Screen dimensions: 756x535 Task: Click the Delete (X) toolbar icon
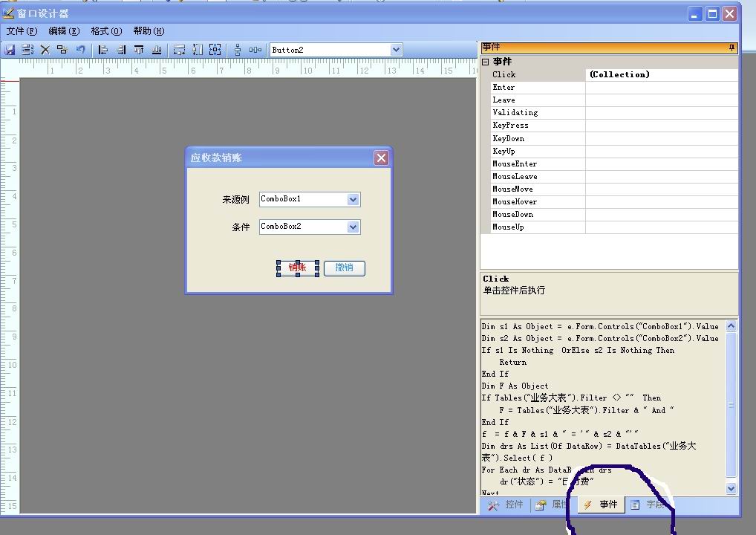click(x=45, y=50)
